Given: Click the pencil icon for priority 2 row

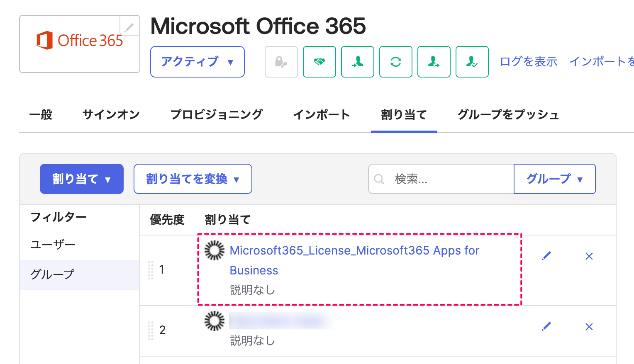Looking at the screenshot, I should coord(546,327).
